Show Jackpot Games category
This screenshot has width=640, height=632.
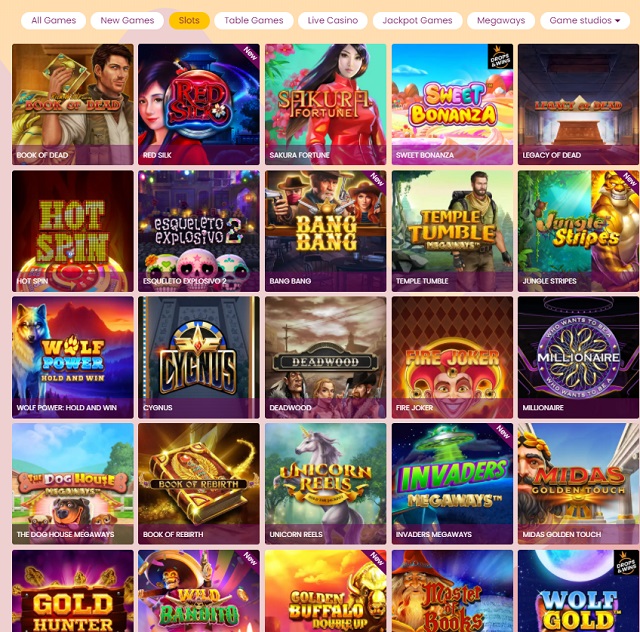click(417, 20)
